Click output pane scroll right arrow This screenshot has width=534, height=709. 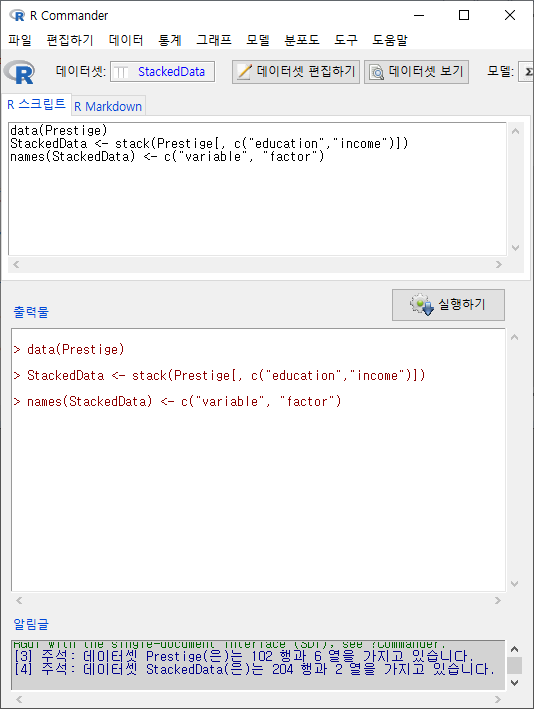[498, 600]
